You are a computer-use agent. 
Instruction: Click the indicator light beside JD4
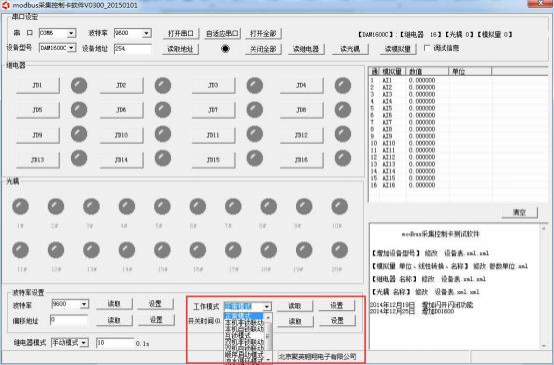343,86
